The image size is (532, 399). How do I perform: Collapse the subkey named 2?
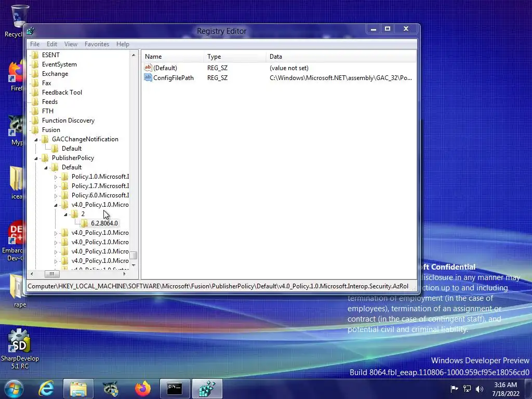pyautogui.click(x=66, y=215)
